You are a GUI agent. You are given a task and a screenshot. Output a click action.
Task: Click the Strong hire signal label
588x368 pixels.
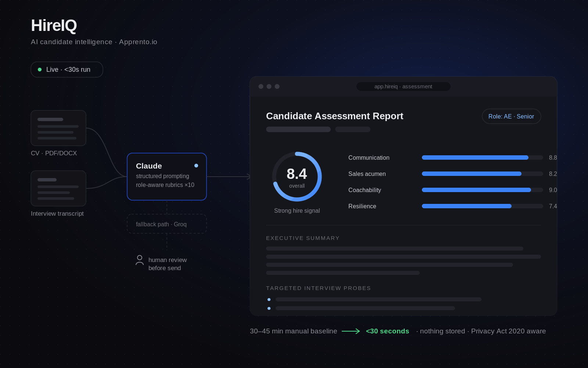pos(297,210)
